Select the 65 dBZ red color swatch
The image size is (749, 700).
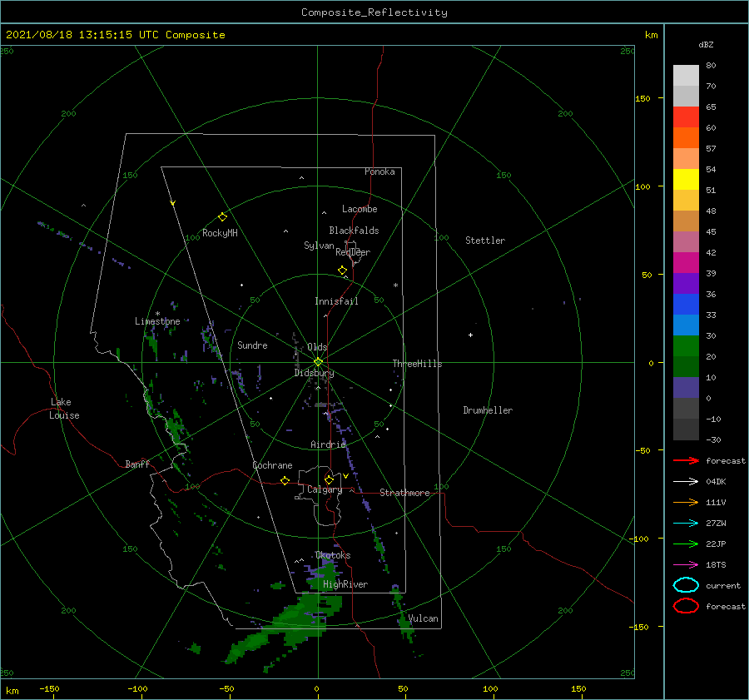pos(686,117)
